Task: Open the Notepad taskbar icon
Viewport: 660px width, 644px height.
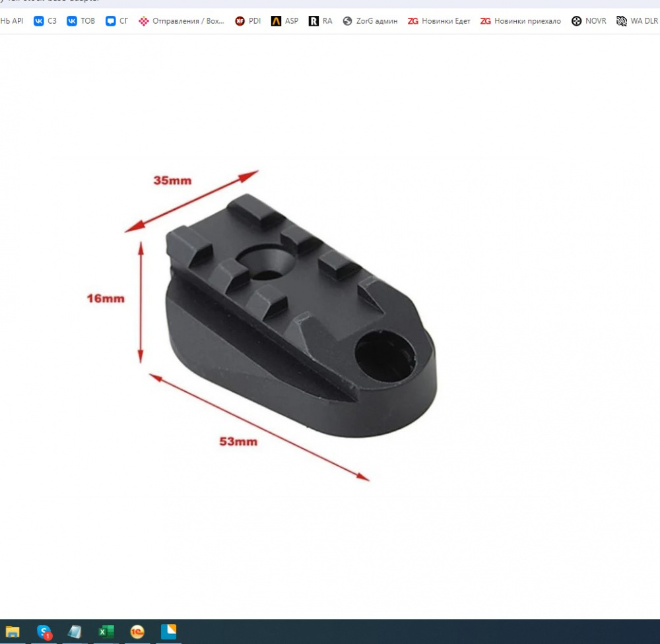Action: coord(75,631)
